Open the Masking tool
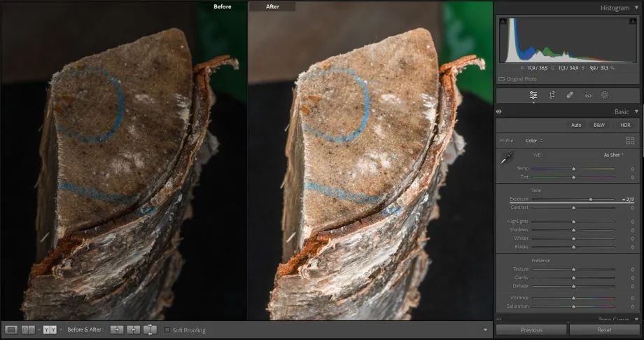The height and width of the screenshot is (340, 644). tap(605, 95)
